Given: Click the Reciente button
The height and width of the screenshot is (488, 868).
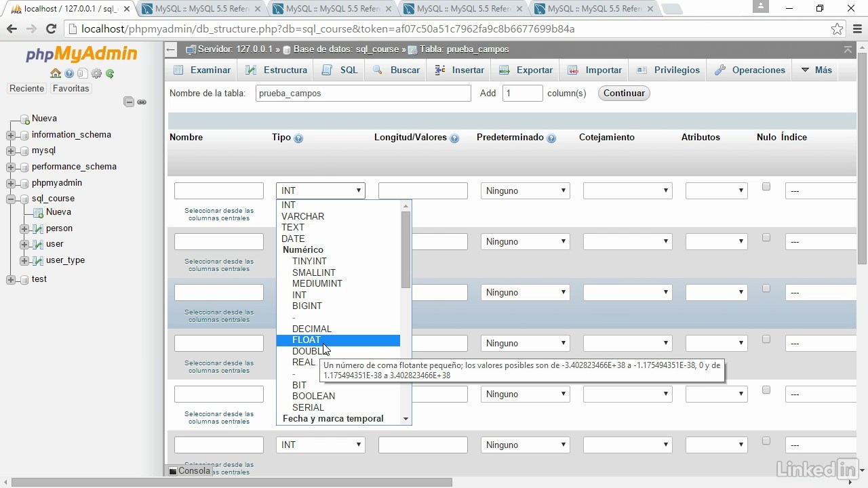Looking at the screenshot, I should point(27,89).
